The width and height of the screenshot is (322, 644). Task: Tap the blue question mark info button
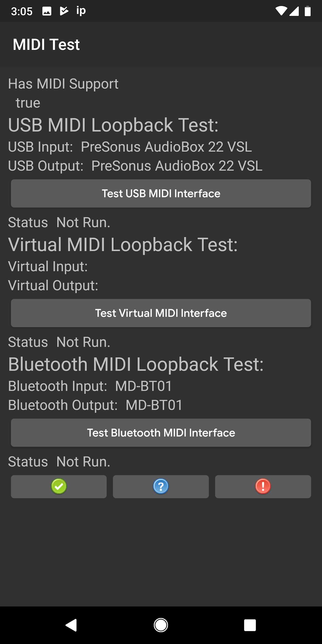(x=161, y=486)
